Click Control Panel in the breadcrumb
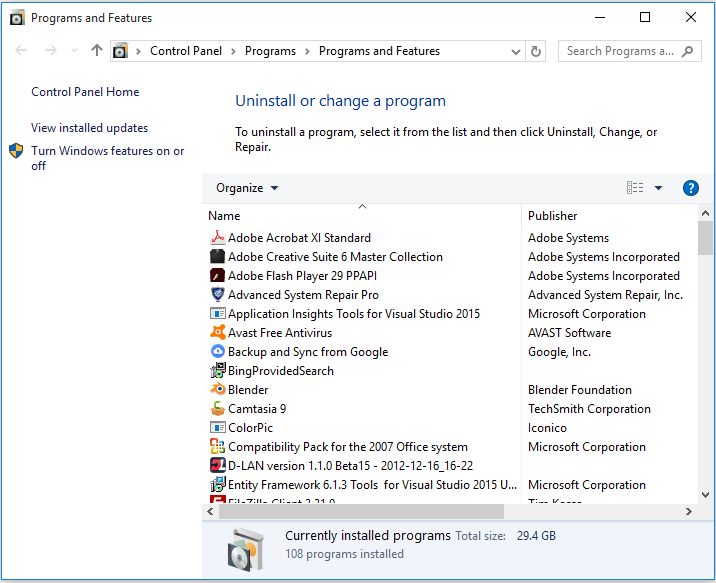The width and height of the screenshot is (716, 583). point(186,51)
